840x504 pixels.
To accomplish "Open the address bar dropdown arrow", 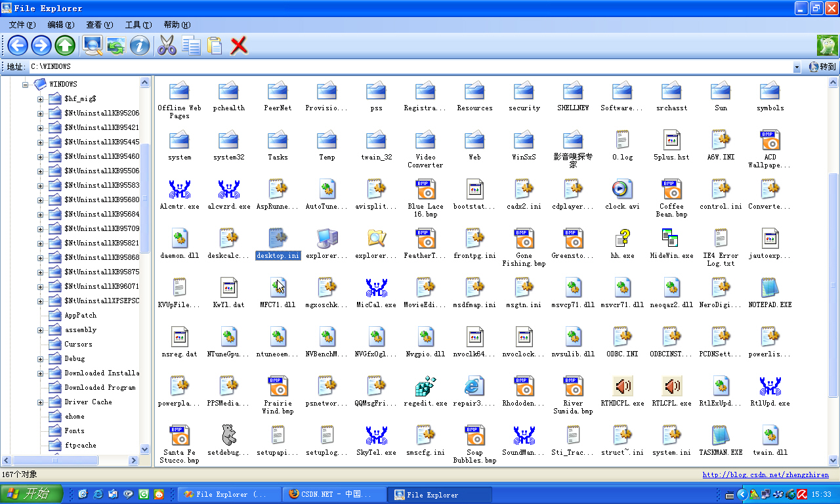I will point(797,67).
